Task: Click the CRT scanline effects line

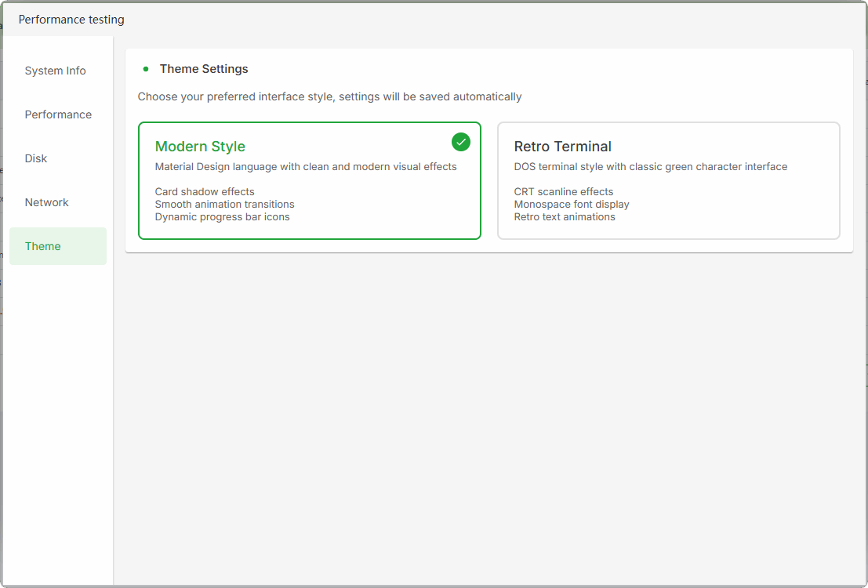Action: [x=563, y=192]
